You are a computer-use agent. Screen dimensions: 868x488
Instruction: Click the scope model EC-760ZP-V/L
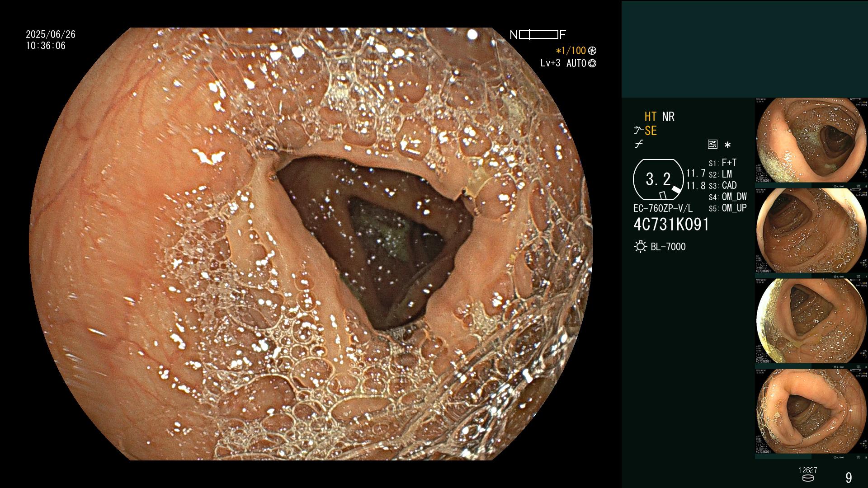coord(663,209)
